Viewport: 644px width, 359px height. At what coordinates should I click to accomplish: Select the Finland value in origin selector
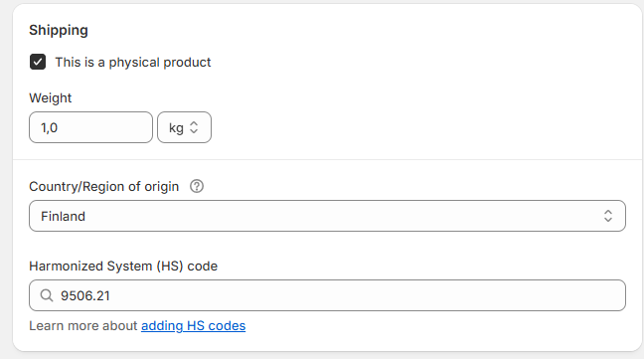(x=63, y=217)
